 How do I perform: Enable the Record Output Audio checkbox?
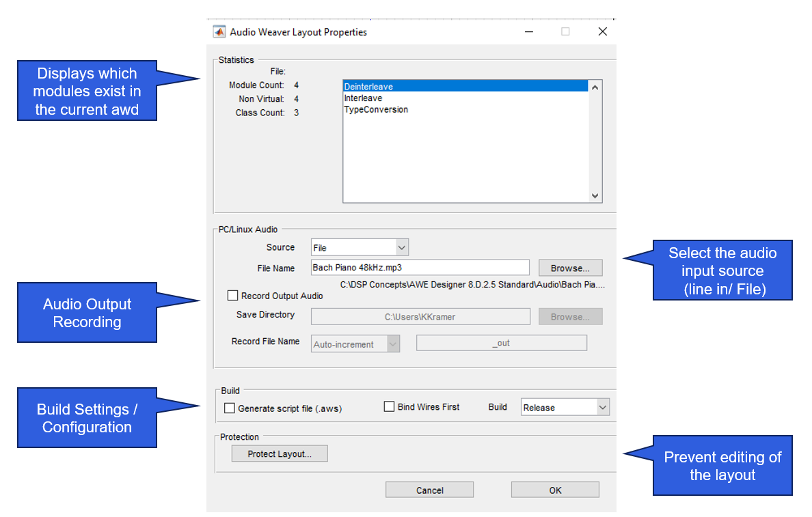coord(233,296)
